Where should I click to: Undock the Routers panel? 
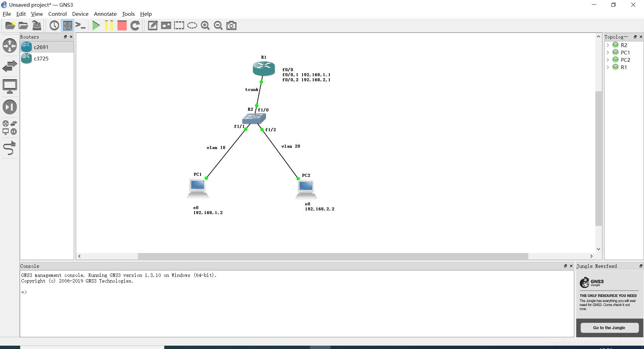pyautogui.click(x=65, y=37)
